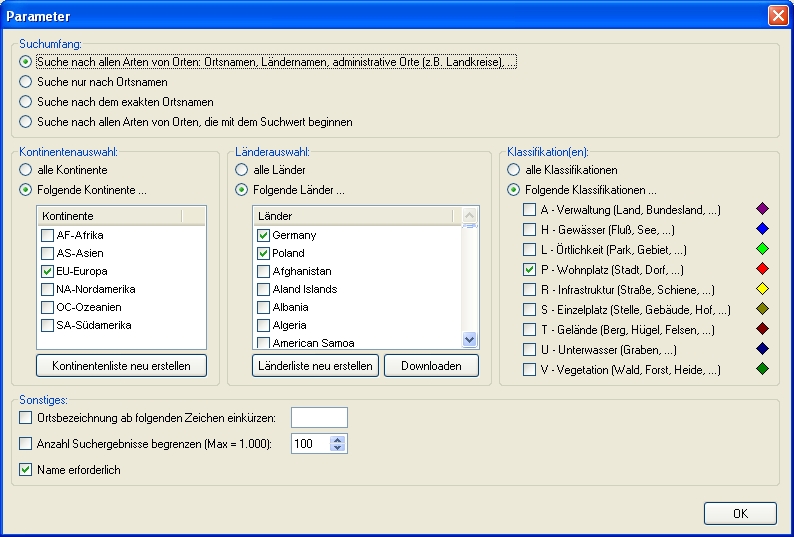Enable R - Infrastruktur classification
Screen dimensions: 794x537
coord(529,290)
